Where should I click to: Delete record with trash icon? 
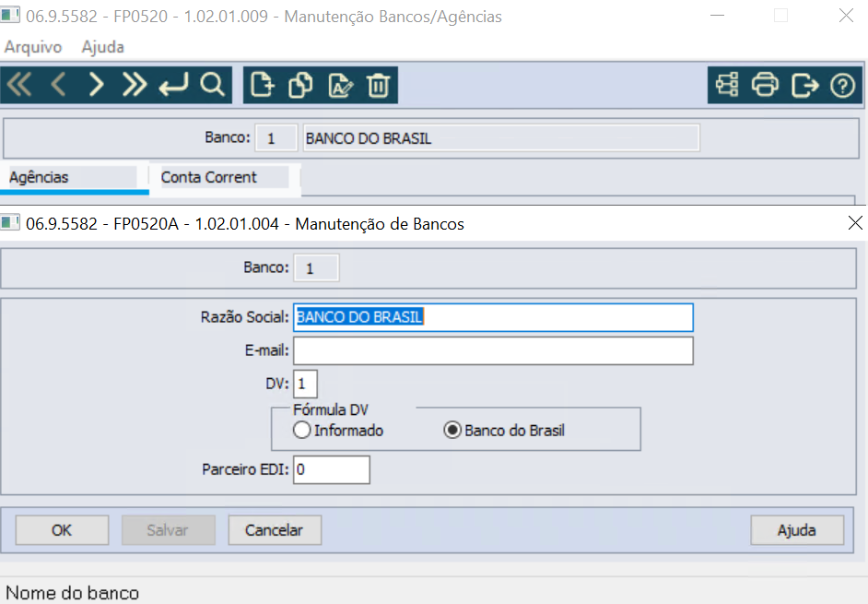point(378,86)
